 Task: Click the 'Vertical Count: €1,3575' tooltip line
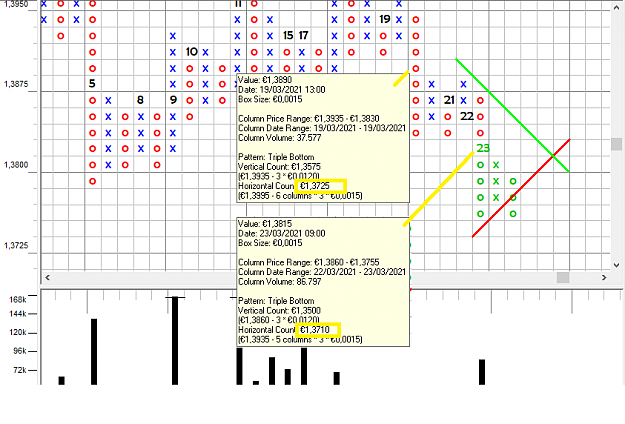coord(279,167)
